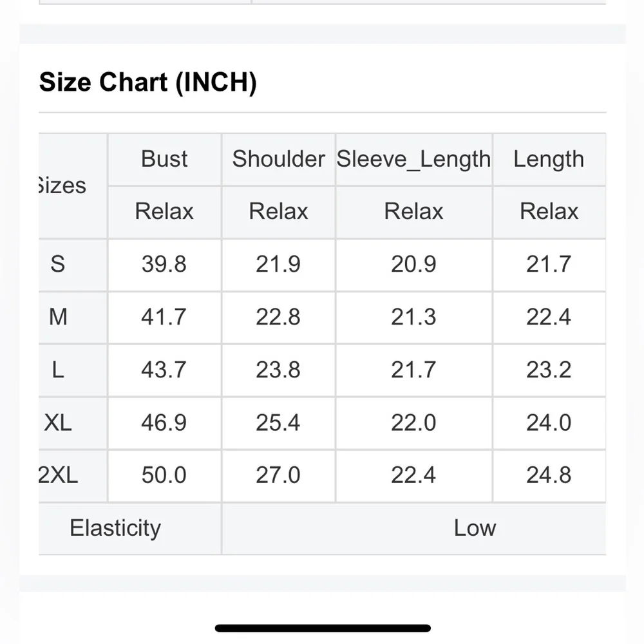
Task: Tap shoulder value 22.8 for size M
Action: coord(278,317)
